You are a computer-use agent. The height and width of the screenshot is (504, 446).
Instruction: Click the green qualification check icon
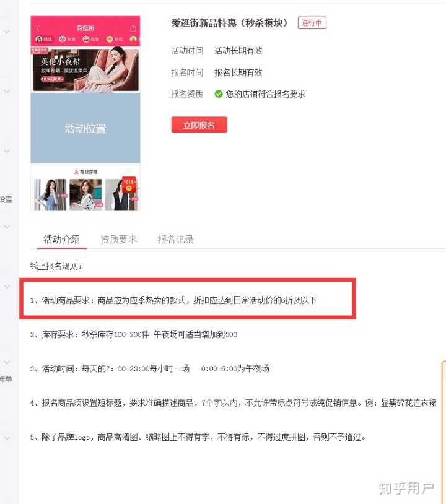[219, 94]
